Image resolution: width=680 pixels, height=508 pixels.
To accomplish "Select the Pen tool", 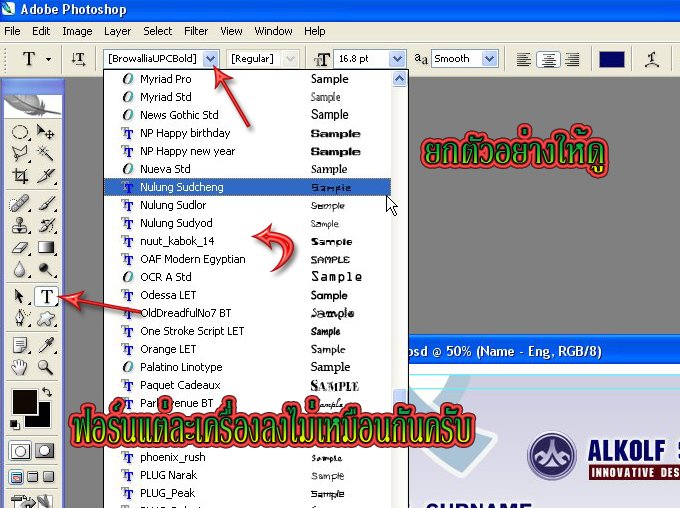I will (x=20, y=319).
